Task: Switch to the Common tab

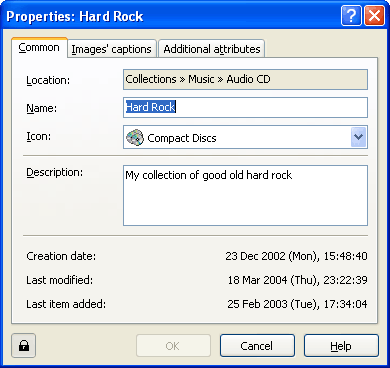Action: coord(39,48)
